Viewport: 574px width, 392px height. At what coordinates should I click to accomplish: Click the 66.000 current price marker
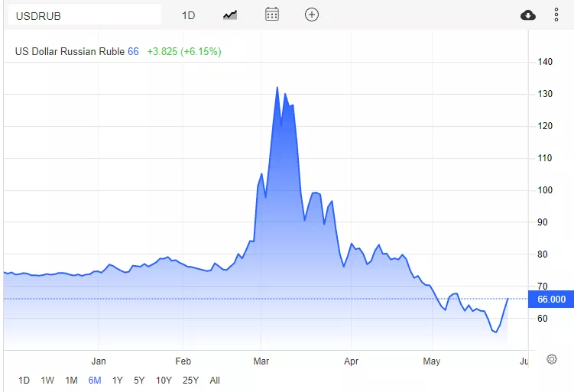[551, 300]
